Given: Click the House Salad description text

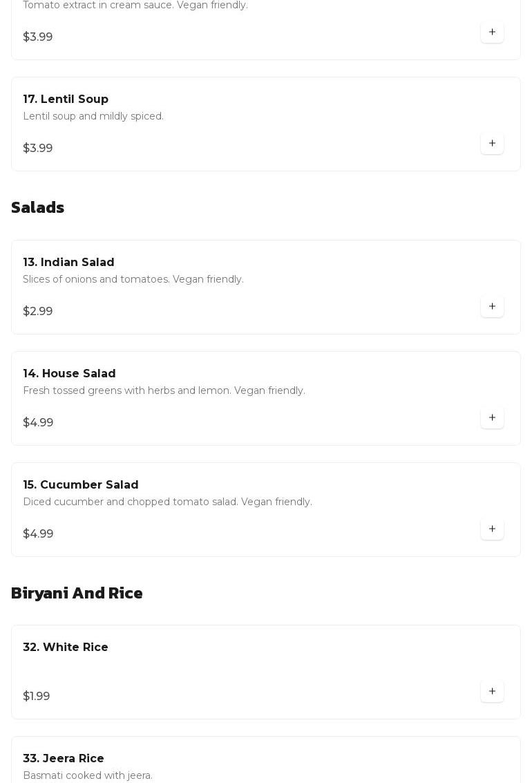Looking at the screenshot, I should point(164,391).
